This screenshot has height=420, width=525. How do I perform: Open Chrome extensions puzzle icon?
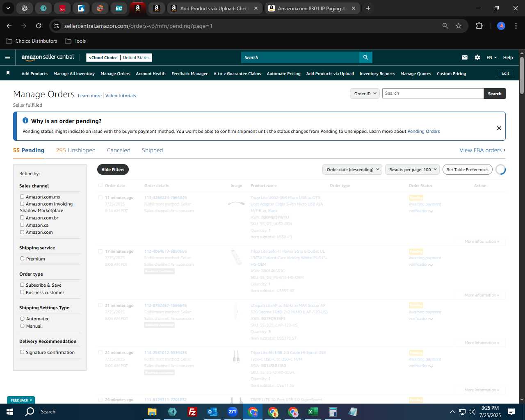[479, 26]
